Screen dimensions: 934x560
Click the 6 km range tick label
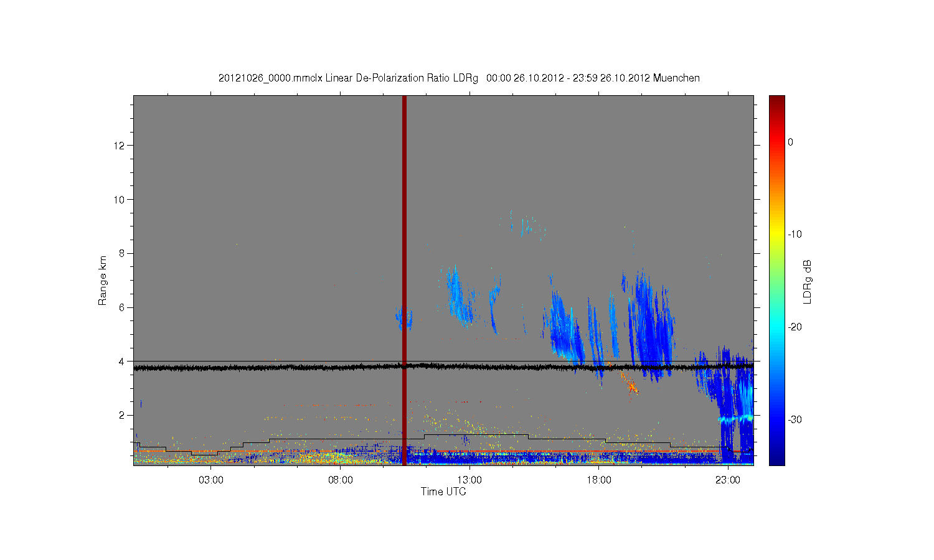pos(122,307)
